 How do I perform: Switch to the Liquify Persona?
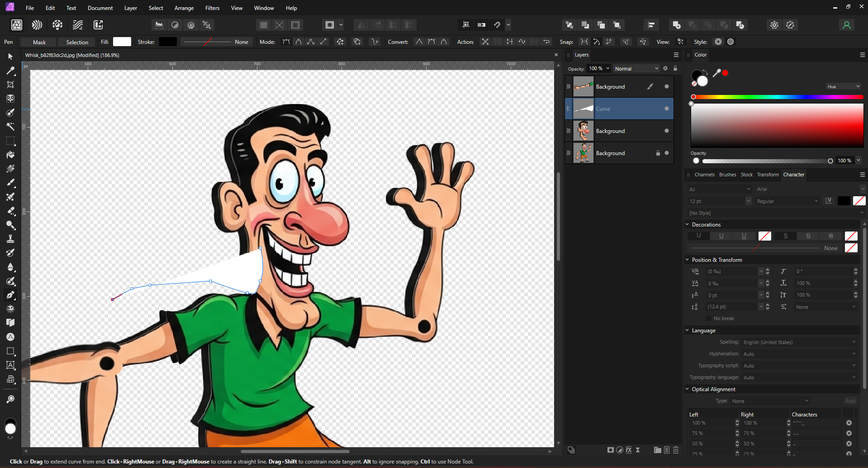[37, 25]
